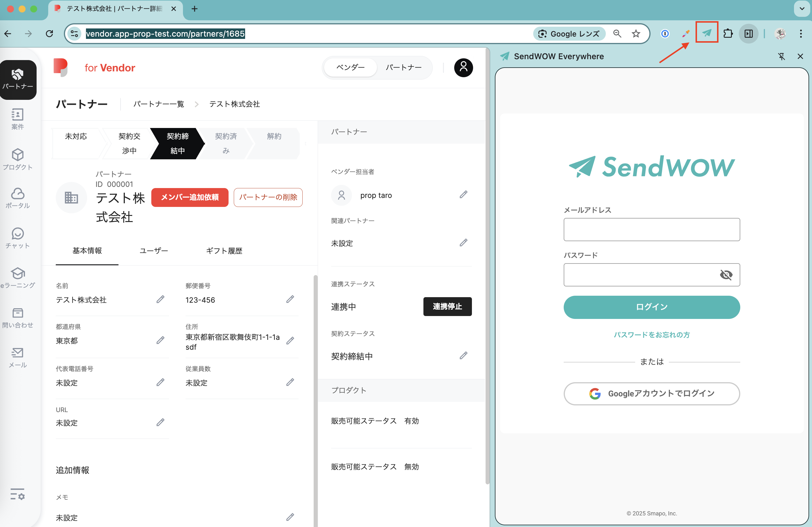
Task: Unpin the SendWOW Everywhere side panel
Action: 782,56
